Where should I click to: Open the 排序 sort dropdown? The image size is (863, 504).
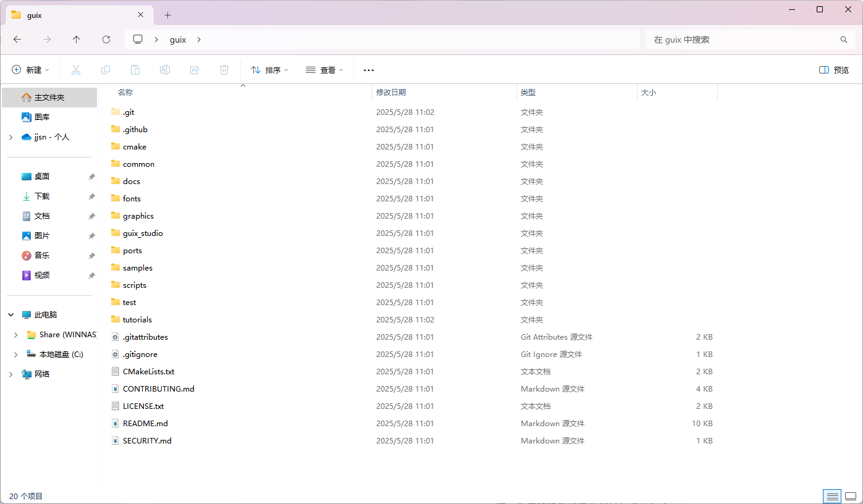click(x=269, y=70)
